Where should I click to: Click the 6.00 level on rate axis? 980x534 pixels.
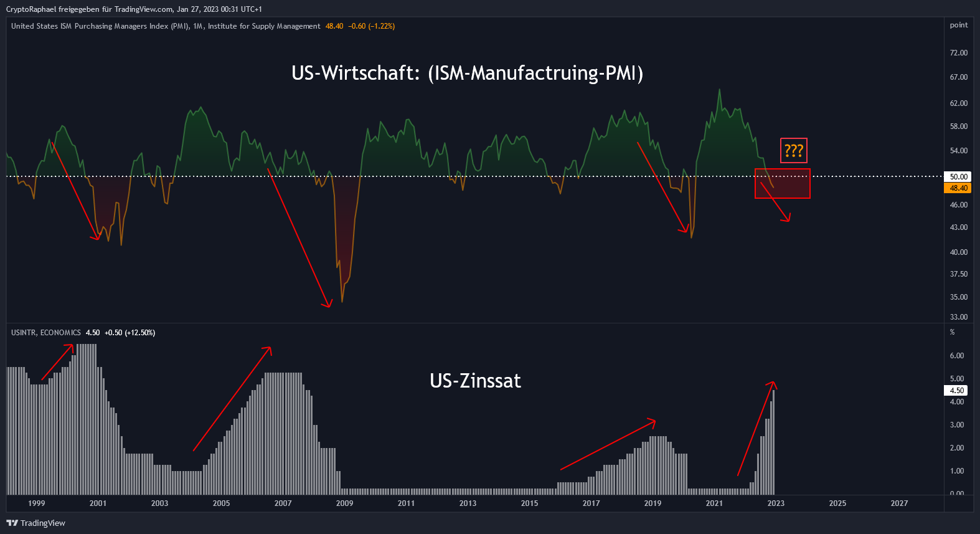point(957,356)
